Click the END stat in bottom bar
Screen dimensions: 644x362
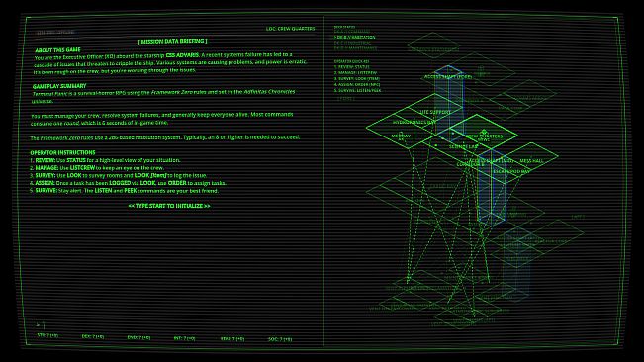point(138,338)
